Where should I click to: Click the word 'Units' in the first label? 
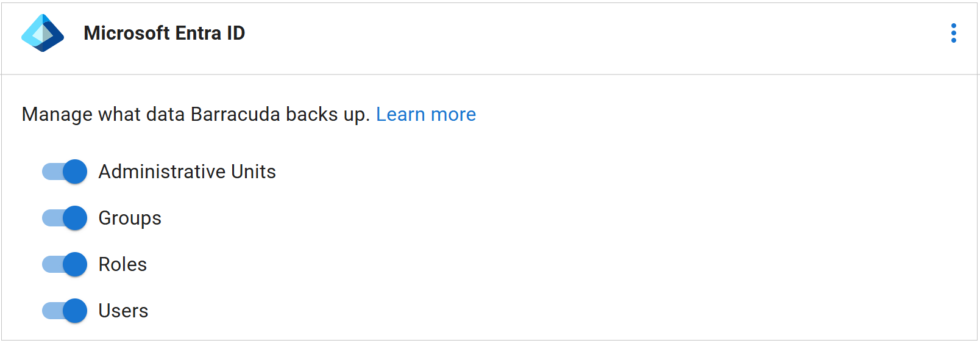(254, 171)
